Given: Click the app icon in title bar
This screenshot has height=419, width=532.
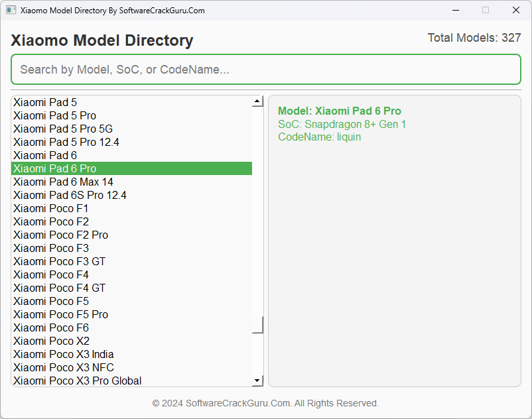Looking at the screenshot, I should pos(11,11).
